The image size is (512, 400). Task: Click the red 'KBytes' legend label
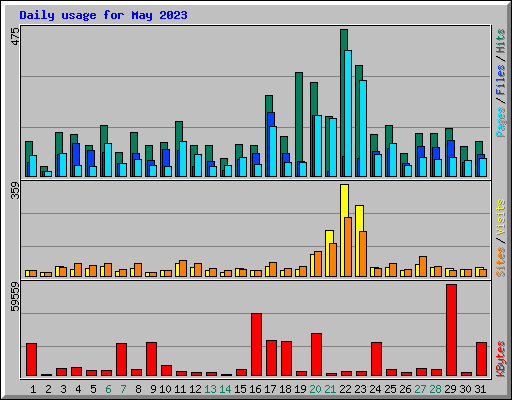click(501, 359)
